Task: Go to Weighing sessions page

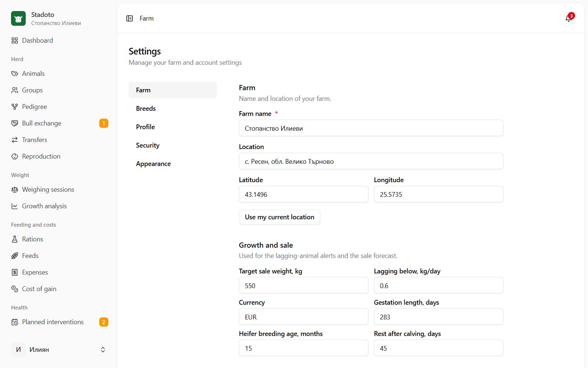Action: [60, 190]
